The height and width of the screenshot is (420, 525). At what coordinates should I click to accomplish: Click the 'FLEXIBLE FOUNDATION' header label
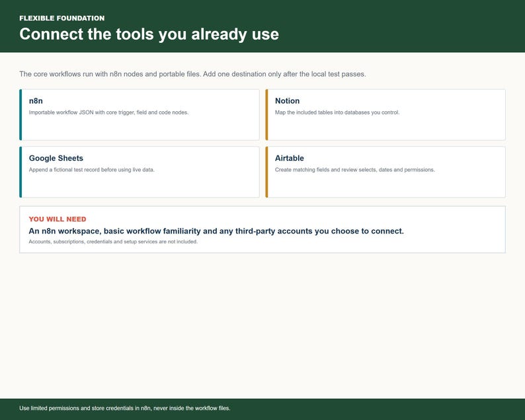62,18
